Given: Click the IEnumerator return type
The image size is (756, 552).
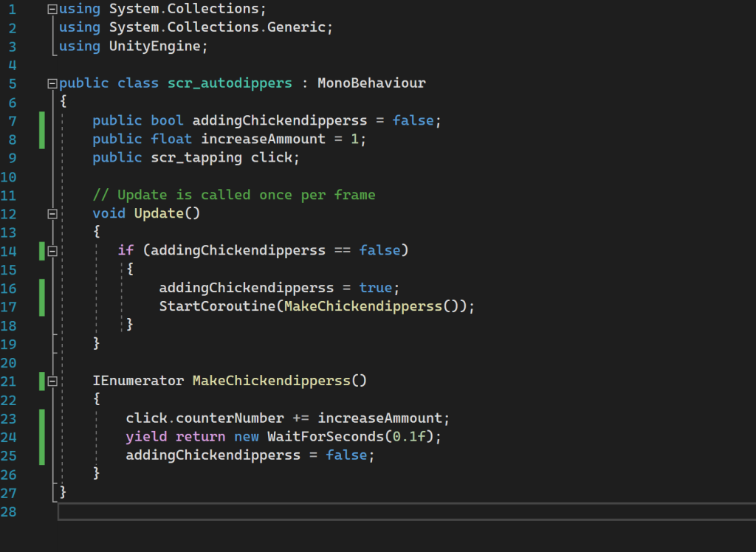Looking at the screenshot, I should coord(138,381).
